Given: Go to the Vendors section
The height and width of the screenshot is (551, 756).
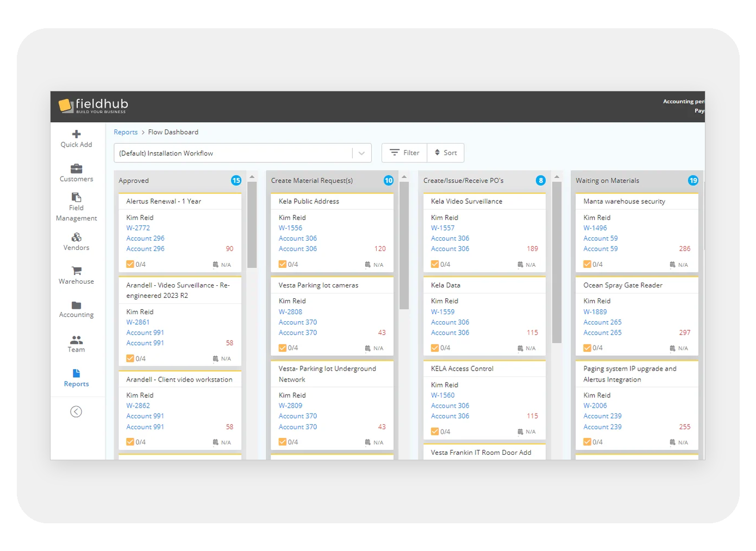Looking at the screenshot, I should (76, 242).
